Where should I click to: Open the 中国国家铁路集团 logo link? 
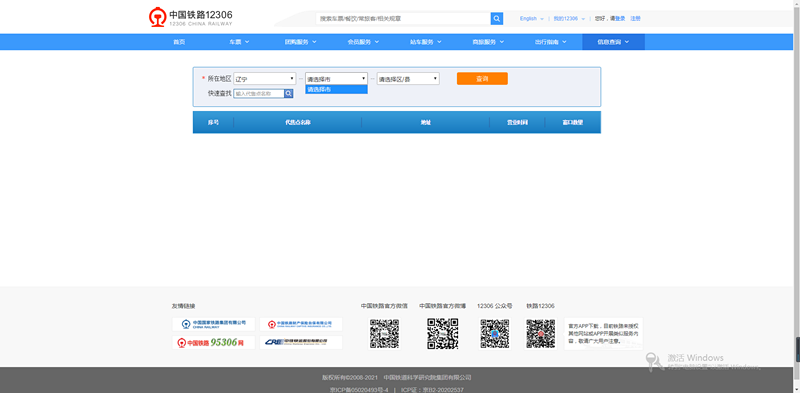(x=213, y=324)
